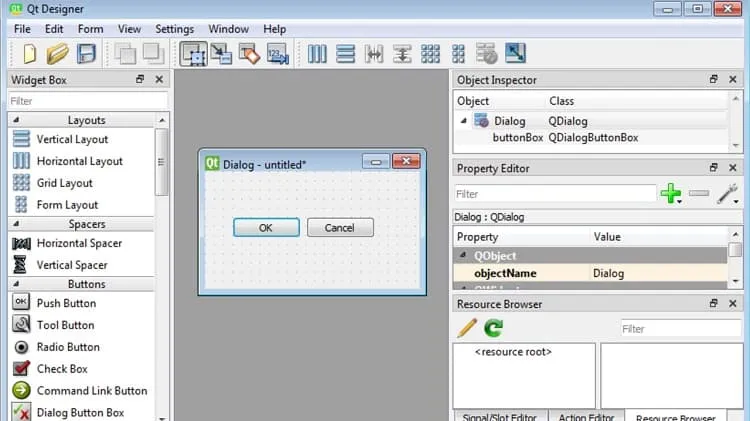Click the Open Form folder icon
The width and height of the screenshot is (750, 421).
57,53
